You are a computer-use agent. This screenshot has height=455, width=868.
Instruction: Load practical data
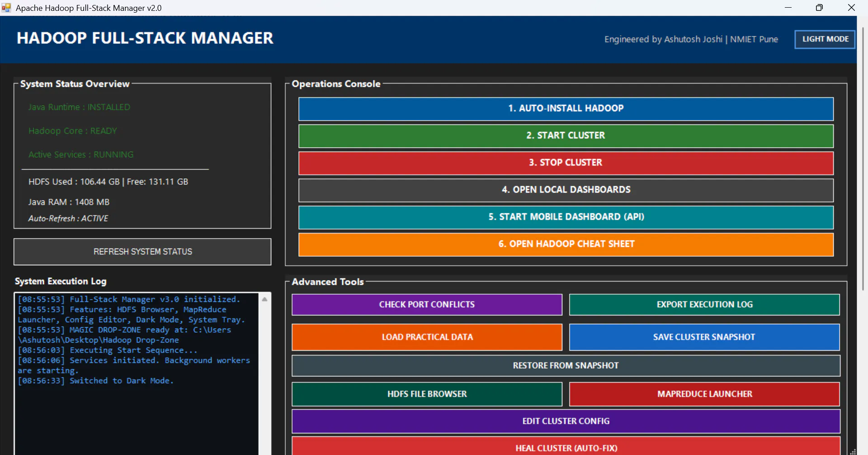coord(427,337)
